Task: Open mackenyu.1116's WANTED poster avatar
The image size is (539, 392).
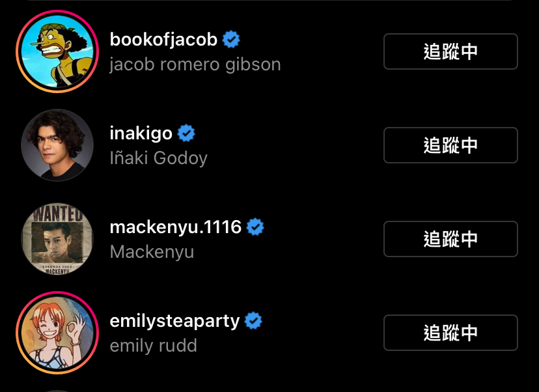Action: click(x=57, y=239)
